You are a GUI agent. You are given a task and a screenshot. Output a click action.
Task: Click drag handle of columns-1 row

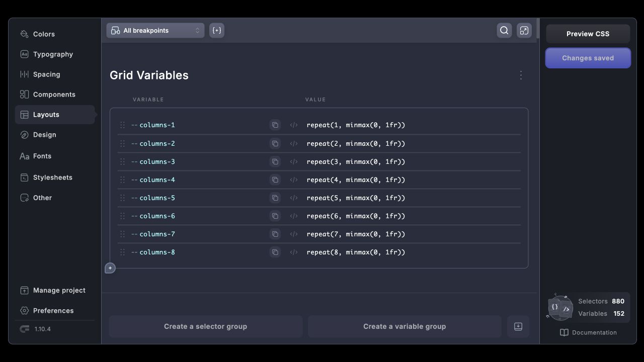tap(122, 125)
